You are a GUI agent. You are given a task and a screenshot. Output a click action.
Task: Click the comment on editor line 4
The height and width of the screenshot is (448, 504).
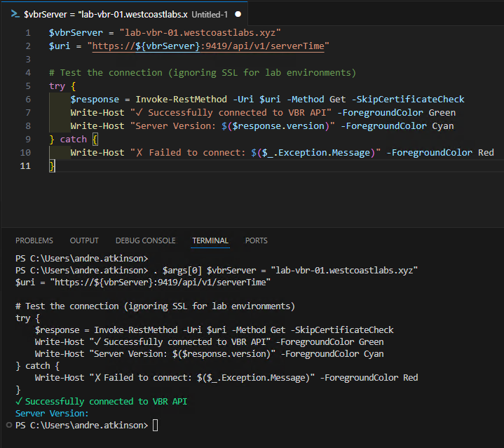(x=202, y=73)
